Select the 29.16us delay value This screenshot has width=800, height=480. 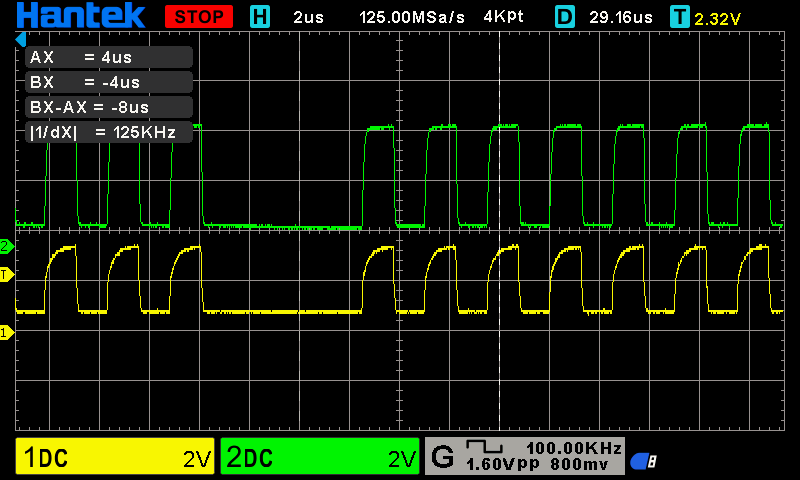621,17
